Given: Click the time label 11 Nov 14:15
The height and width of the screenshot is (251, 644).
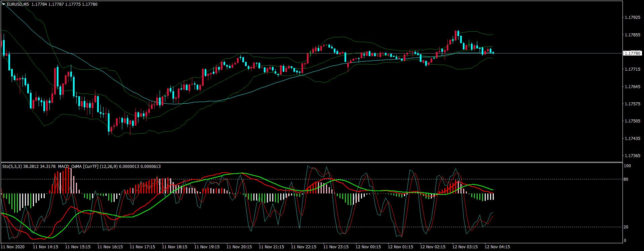Looking at the screenshot, I should [x=45, y=247].
